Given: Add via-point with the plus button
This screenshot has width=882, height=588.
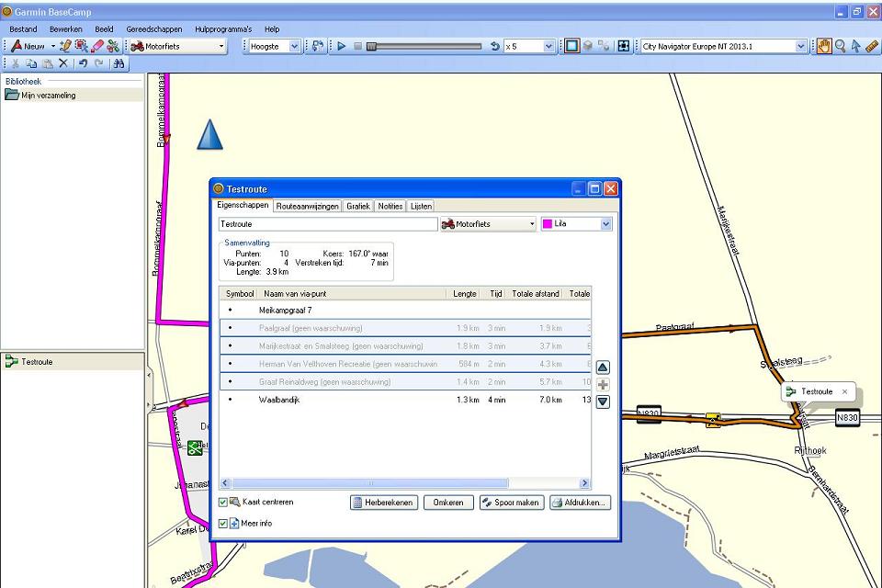Looking at the screenshot, I should point(603,385).
